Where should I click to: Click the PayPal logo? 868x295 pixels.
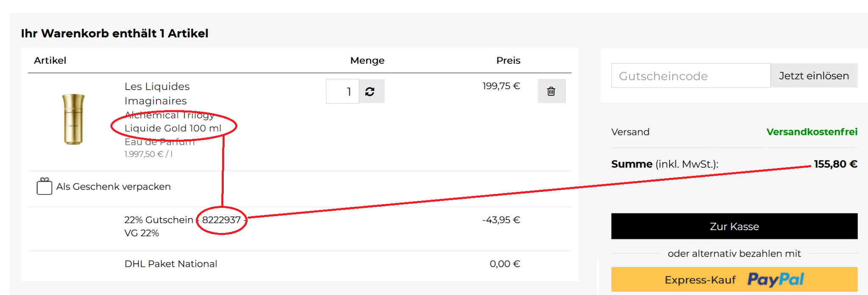pyautogui.click(x=776, y=280)
